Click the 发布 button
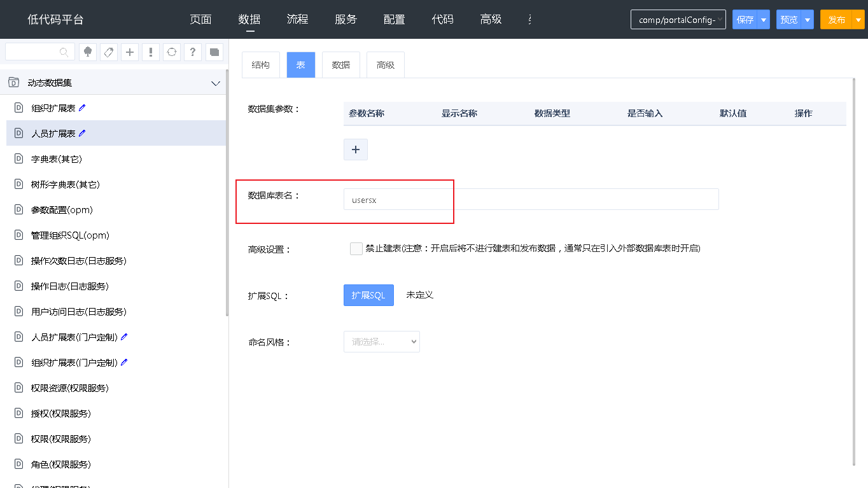The width and height of the screenshot is (868, 488). tap(837, 20)
